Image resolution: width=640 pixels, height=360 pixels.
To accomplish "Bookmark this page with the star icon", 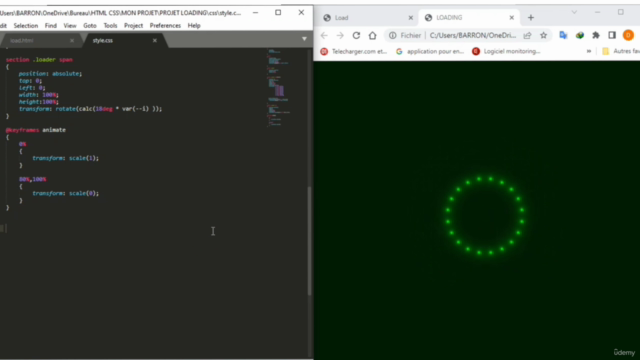I will [543, 36].
